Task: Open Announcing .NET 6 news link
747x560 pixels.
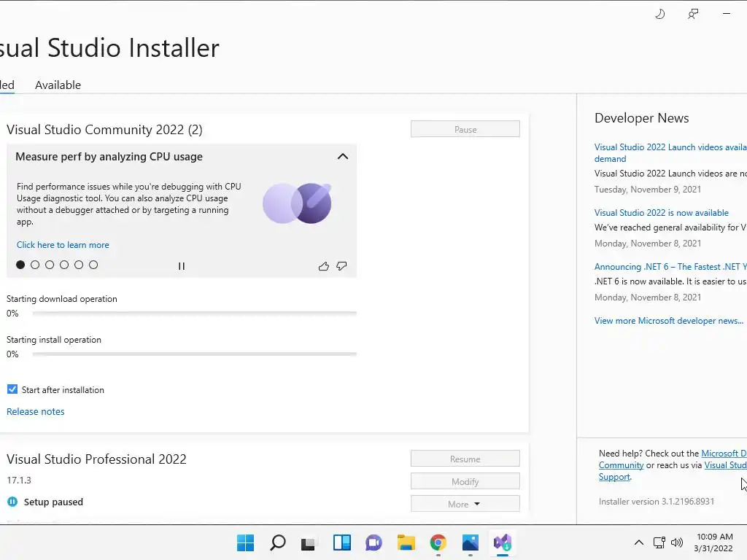Action: pos(670,267)
